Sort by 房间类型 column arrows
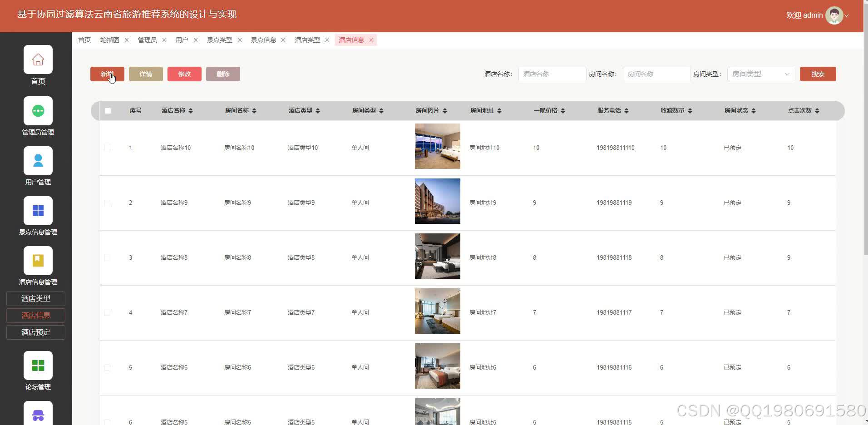Screen dimensions: 868x425 381,111
